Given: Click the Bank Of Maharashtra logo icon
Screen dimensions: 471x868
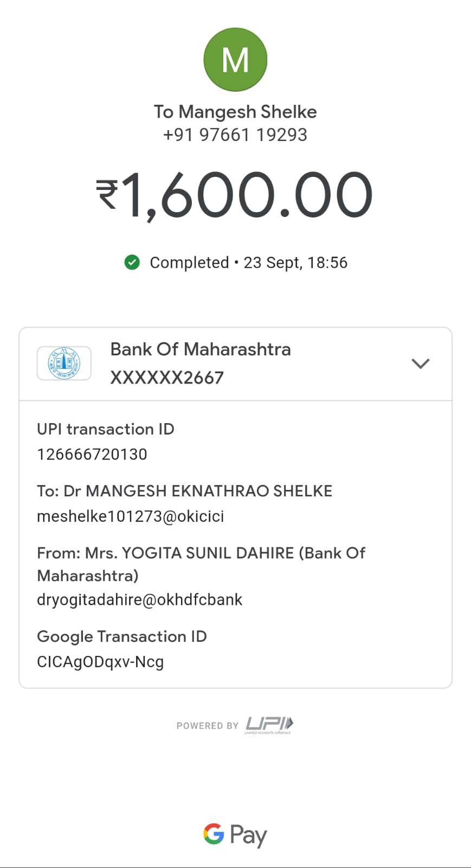Looking at the screenshot, I should coord(64,363).
